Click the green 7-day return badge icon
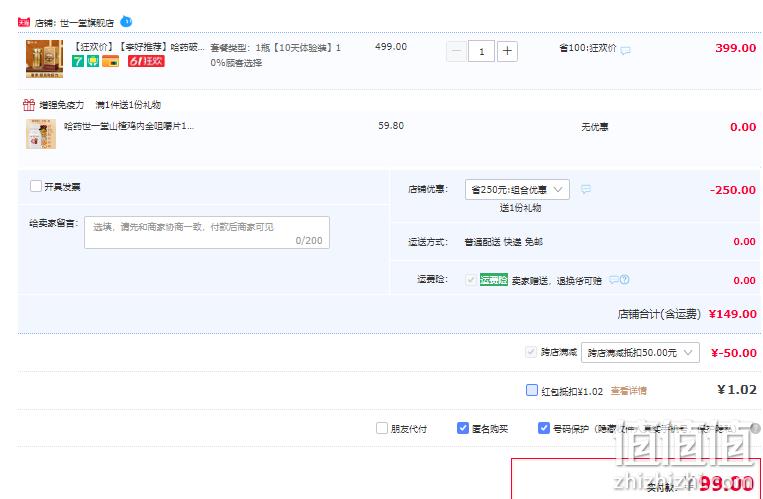The height and width of the screenshot is (499, 763). click(78, 61)
